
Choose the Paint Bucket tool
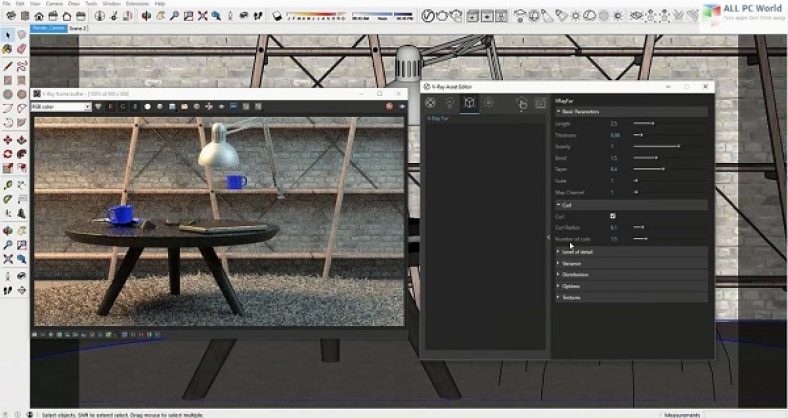(8, 49)
